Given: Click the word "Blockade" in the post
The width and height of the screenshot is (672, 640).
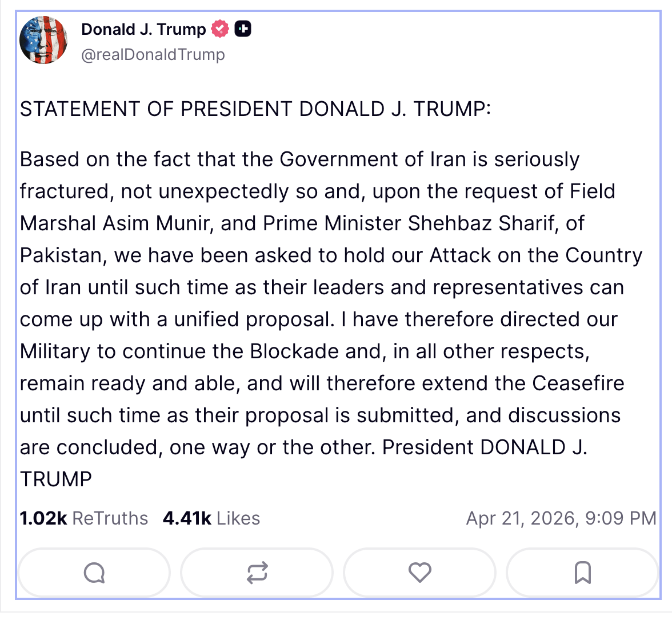Looking at the screenshot, I should pos(294,351).
